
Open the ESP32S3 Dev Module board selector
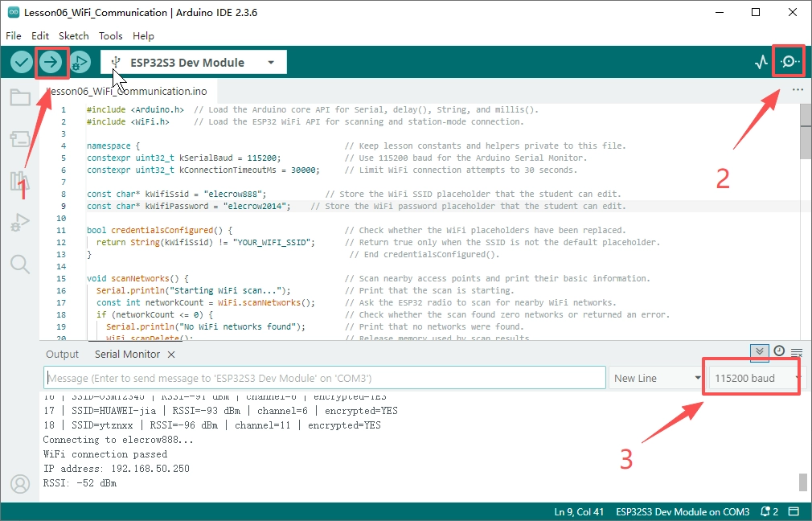pyautogui.click(x=193, y=63)
